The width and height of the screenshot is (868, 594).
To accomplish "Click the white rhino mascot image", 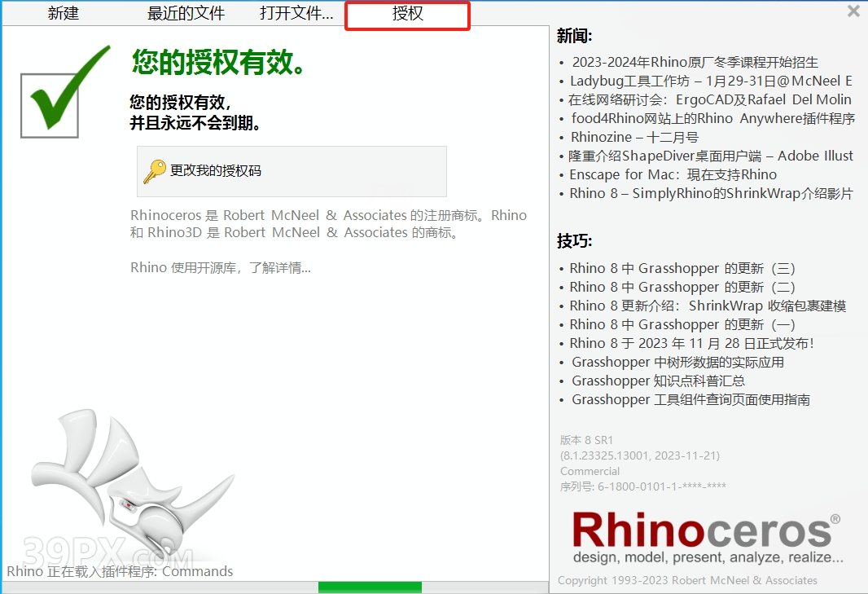I will (133, 482).
